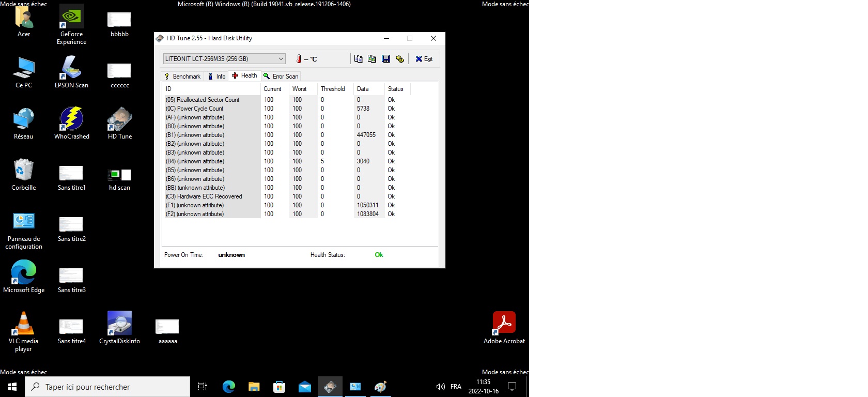Open the Corbeille recycle bin
This screenshot has height=397, width=868.
(x=24, y=175)
